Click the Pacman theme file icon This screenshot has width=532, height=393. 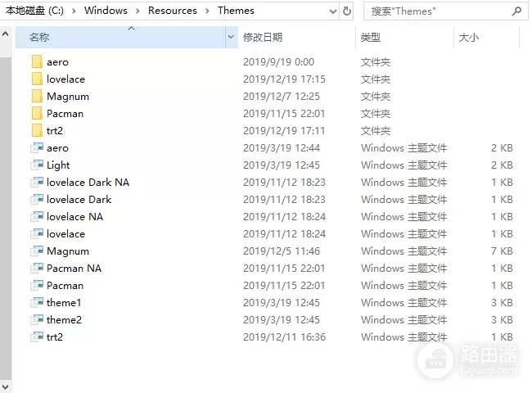click(x=37, y=286)
